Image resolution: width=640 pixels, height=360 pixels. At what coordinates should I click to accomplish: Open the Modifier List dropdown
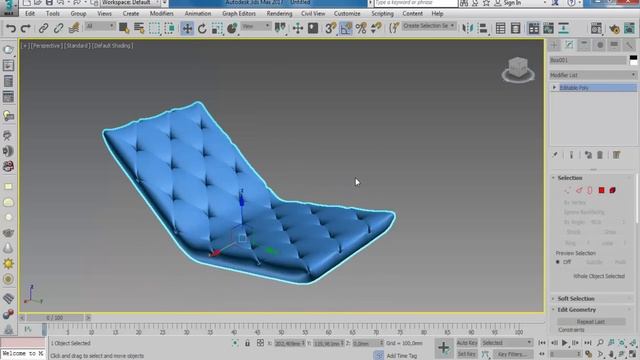tap(593, 75)
